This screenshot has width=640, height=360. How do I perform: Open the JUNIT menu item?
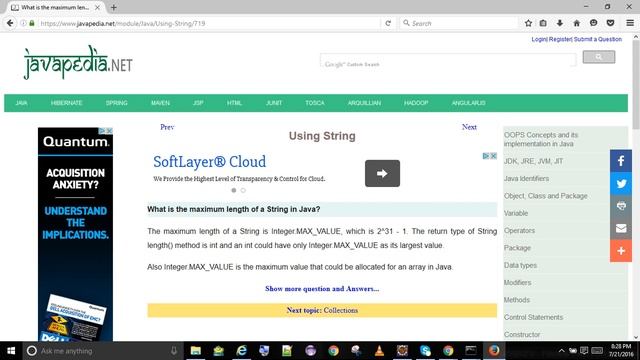274,103
